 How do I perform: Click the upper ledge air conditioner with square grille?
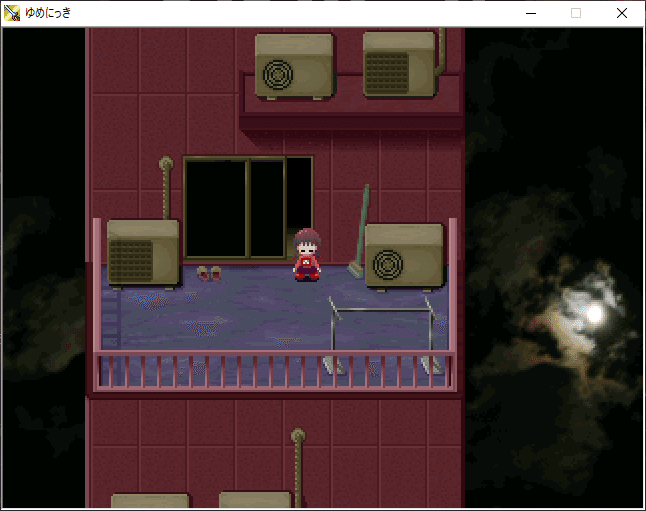click(x=399, y=65)
